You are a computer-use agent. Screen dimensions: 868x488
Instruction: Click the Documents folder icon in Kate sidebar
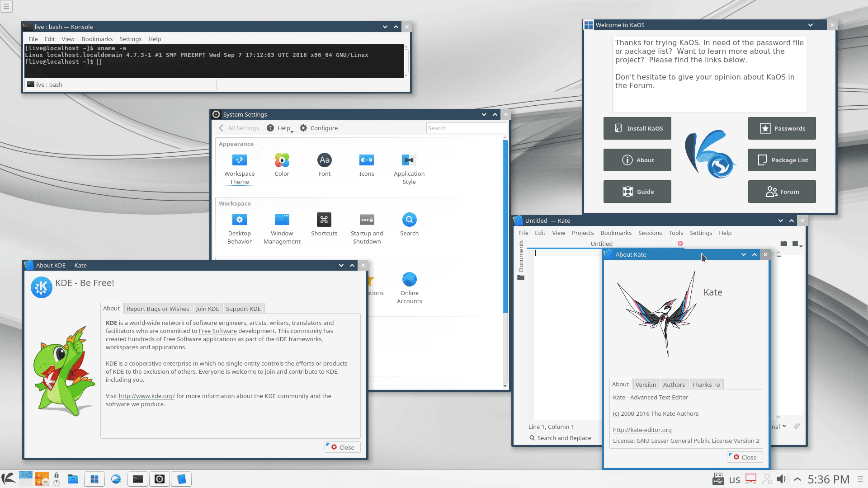point(521,277)
